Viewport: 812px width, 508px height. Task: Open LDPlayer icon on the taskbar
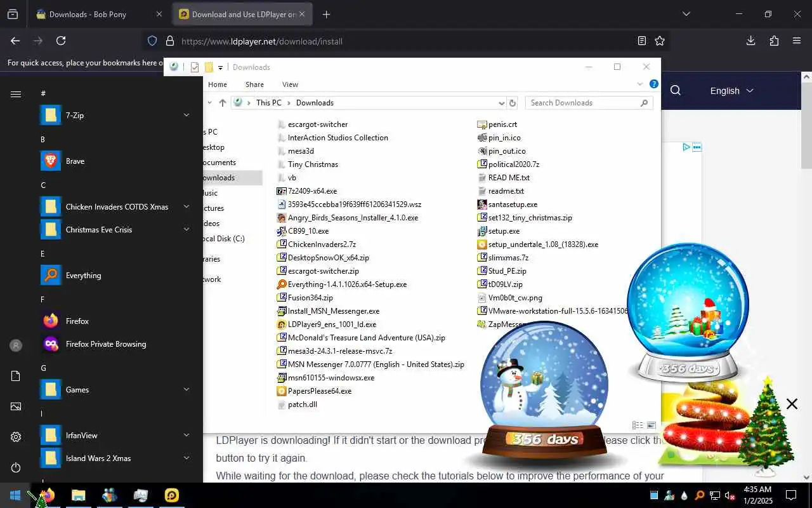pos(172,495)
